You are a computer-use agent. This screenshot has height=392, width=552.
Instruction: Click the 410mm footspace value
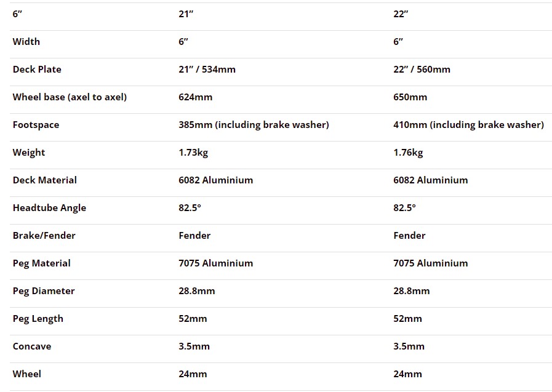[x=468, y=125]
